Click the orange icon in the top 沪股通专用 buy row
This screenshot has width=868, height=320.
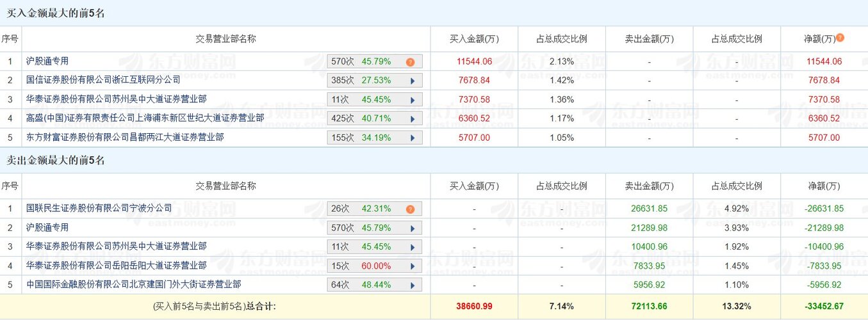tap(410, 62)
